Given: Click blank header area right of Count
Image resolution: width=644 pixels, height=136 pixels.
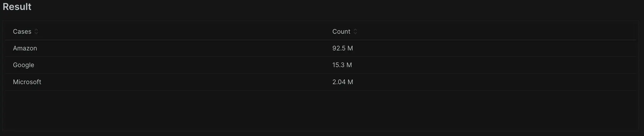Looking at the screenshot, I should click(486, 31).
